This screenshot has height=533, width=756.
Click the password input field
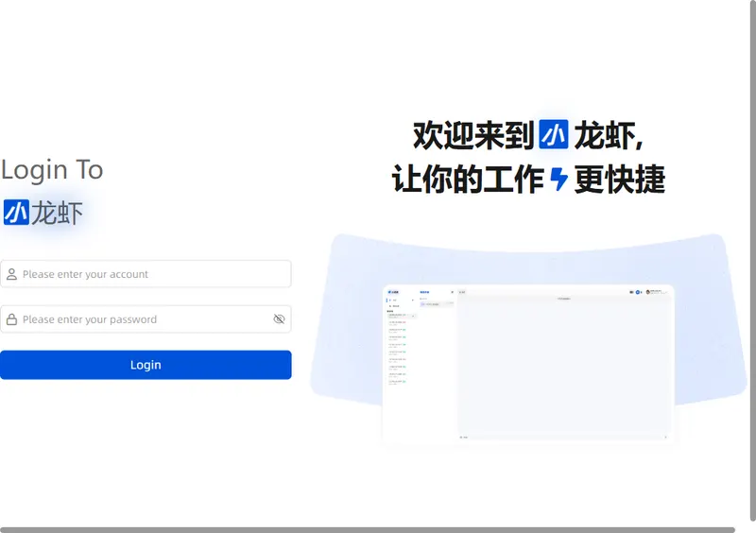146,319
